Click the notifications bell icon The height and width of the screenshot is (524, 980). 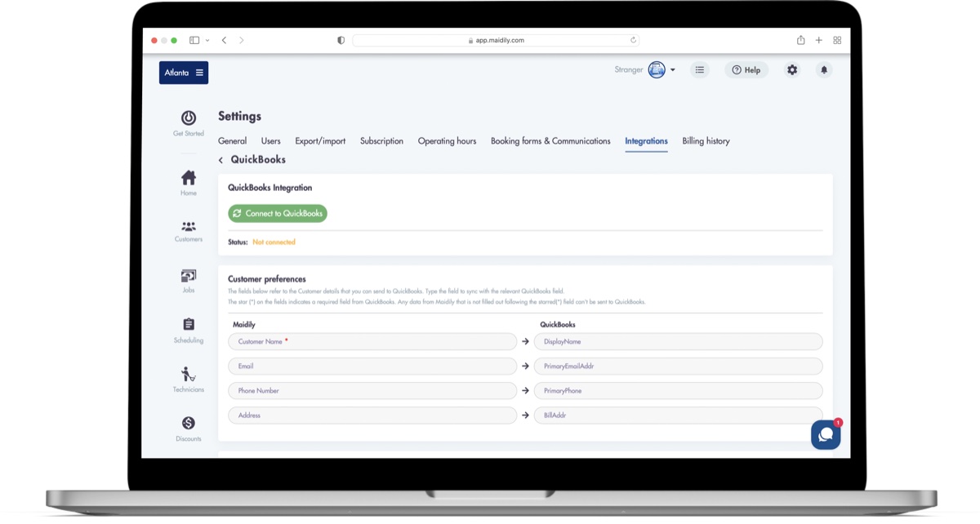tap(823, 70)
